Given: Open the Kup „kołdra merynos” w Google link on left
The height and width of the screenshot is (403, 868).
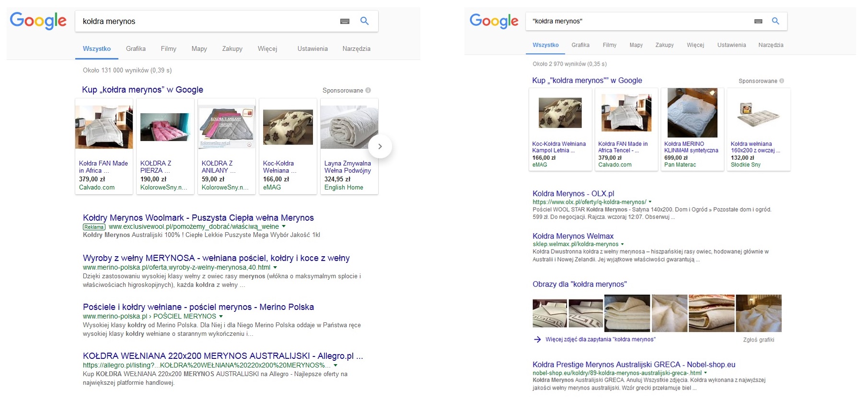Looking at the screenshot, I should click(x=142, y=90).
